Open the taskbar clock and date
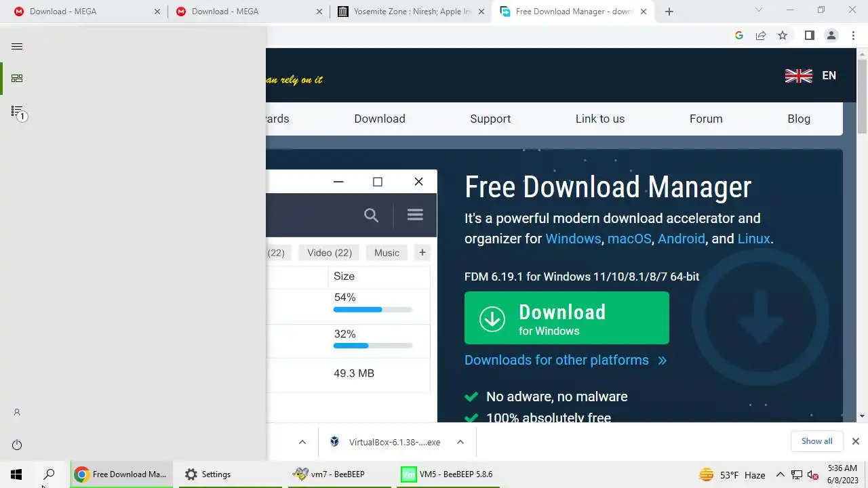 click(843, 474)
